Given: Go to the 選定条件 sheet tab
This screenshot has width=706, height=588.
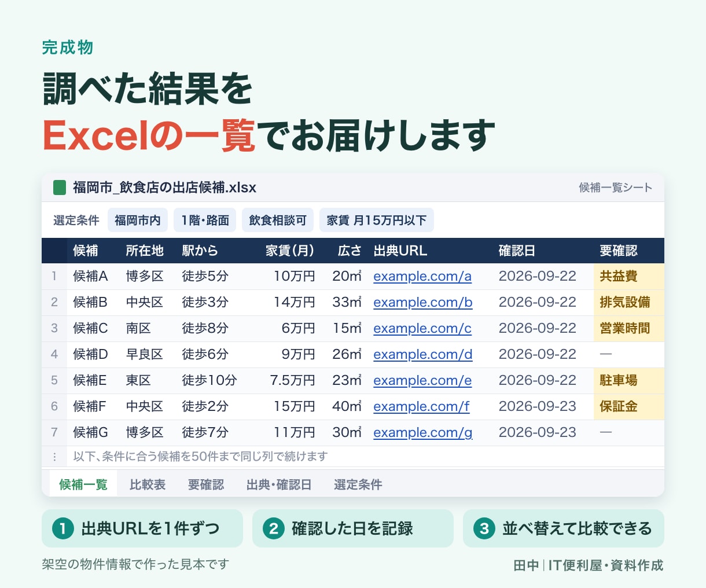Looking at the screenshot, I should (x=358, y=484).
